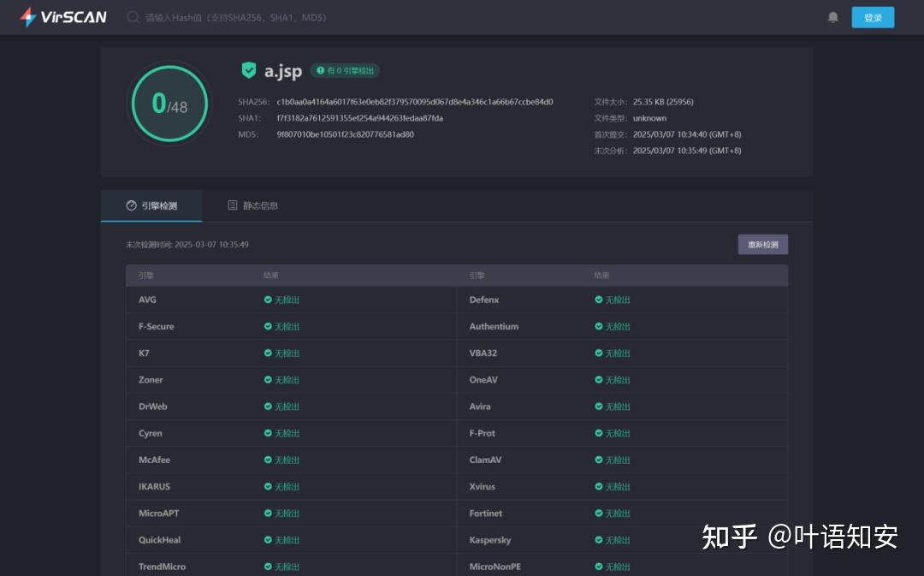Click the VirSCAN logo
This screenshot has width=924, height=576.
(x=63, y=17)
